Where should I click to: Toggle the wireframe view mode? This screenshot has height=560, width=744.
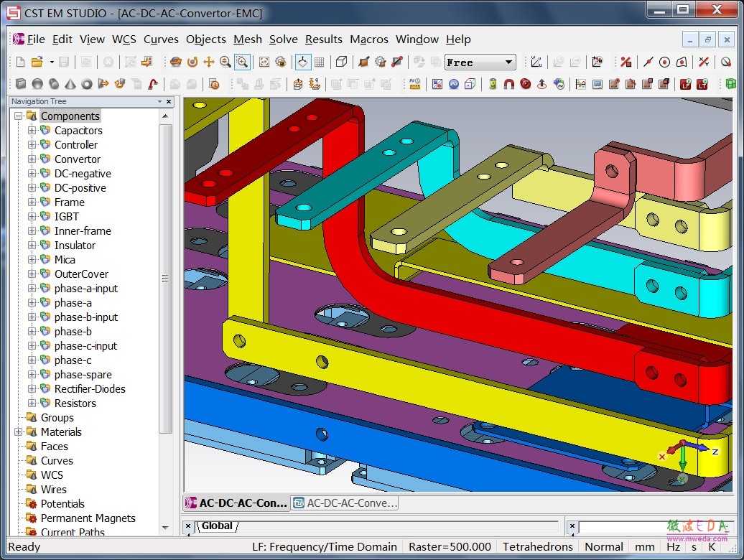click(x=342, y=62)
